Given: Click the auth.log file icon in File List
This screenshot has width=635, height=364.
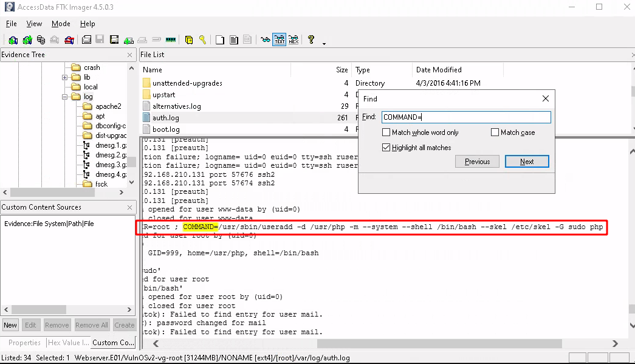Looking at the screenshot, I should [146, 117].
